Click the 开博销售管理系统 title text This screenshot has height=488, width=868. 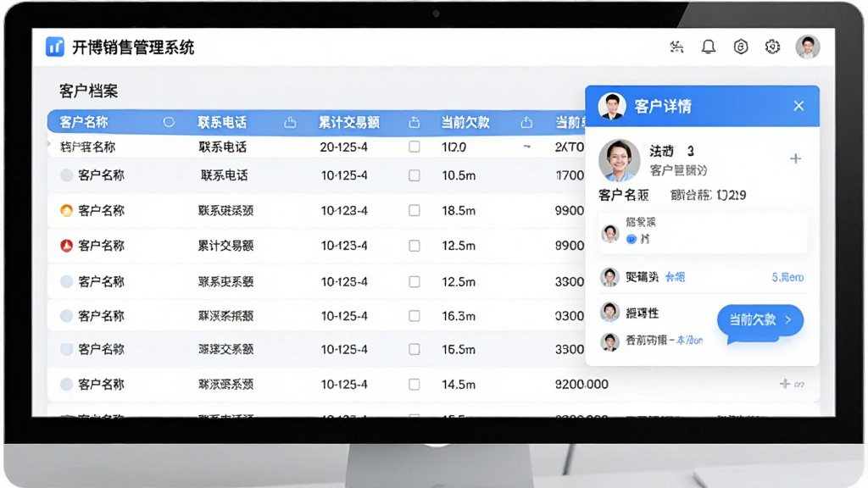[133, 47]
